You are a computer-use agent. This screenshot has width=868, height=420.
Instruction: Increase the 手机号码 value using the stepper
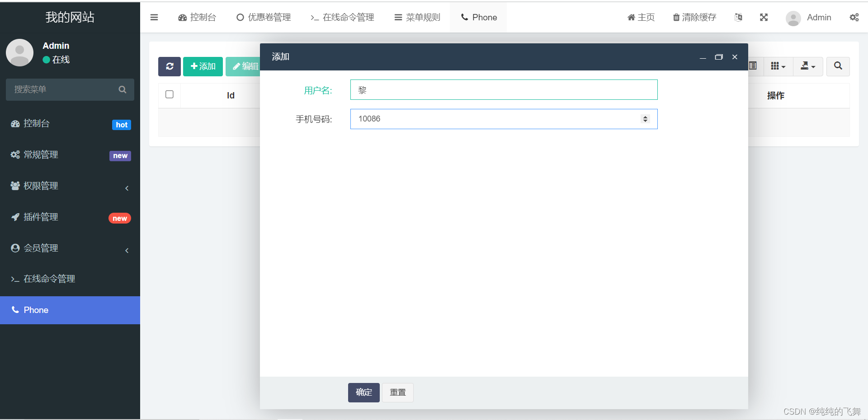[x=645, y=117]
